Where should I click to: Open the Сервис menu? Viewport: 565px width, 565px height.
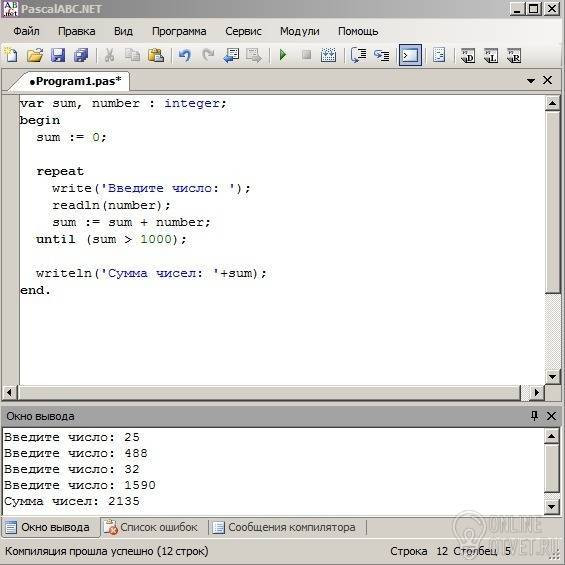tap(243, 31)
